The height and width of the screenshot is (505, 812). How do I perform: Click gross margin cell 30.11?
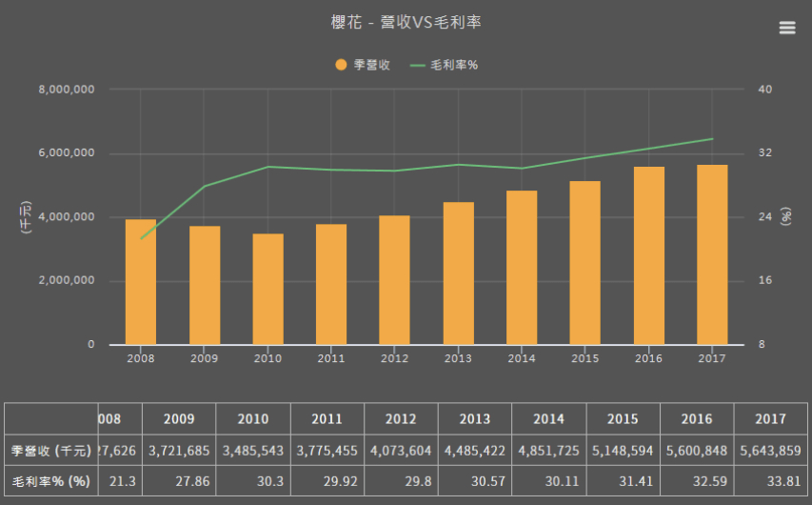(549, 481)
